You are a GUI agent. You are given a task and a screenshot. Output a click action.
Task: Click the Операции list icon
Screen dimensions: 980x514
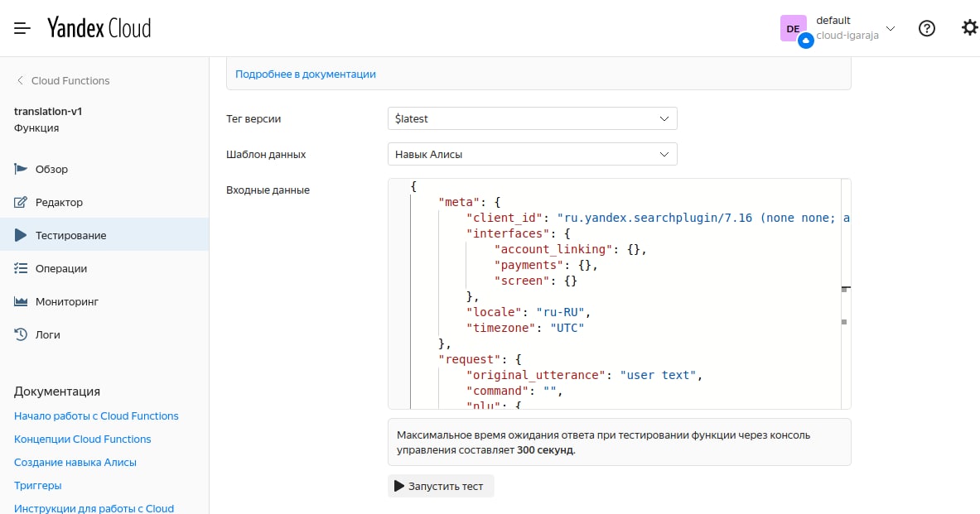tap(21, 268)
